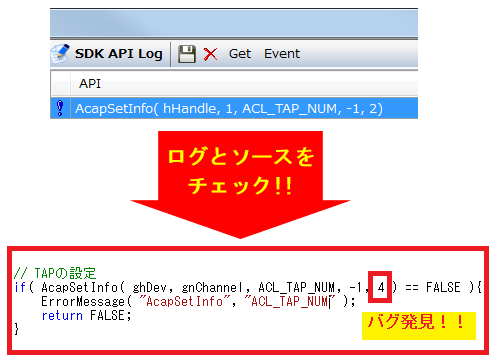Image resolution: width=498 pixels, height=364 pixels.
Task: Click the blue exclamation icon in log row
Action: [x=60, y=108]
